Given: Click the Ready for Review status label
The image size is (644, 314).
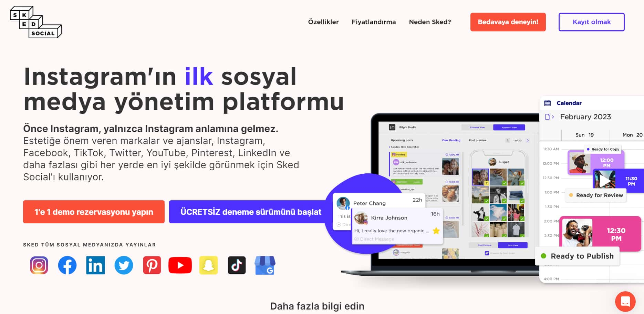Looking at the screenshot, I should click(596, 195).
